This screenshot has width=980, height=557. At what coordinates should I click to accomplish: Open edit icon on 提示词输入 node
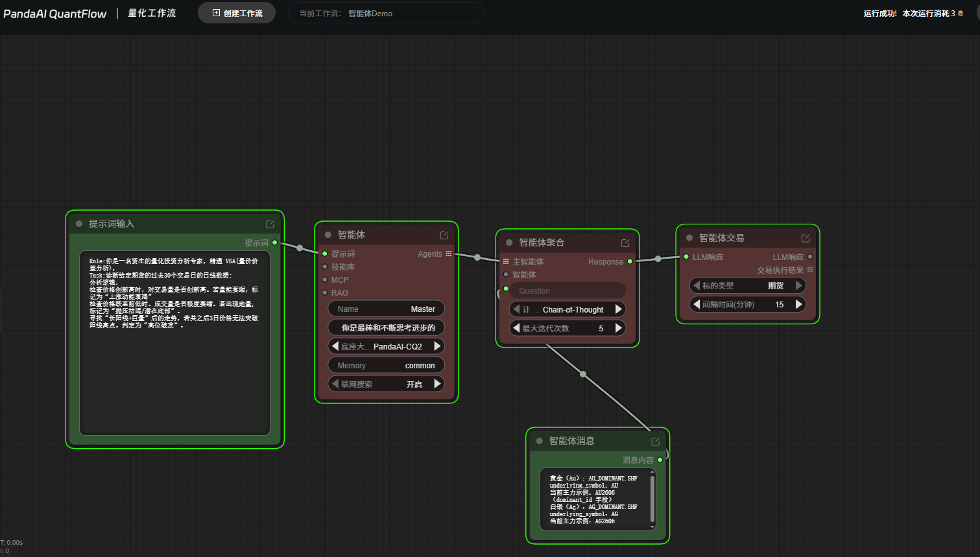click(x=270, y=224)
